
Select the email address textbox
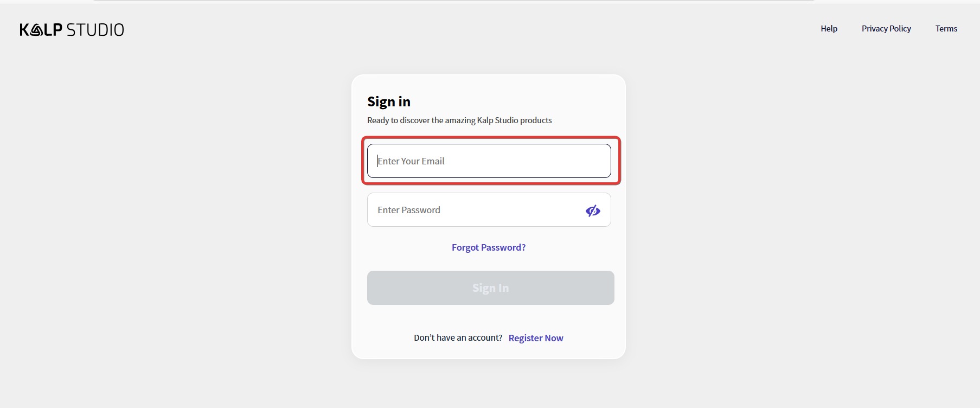coord(489,161)
